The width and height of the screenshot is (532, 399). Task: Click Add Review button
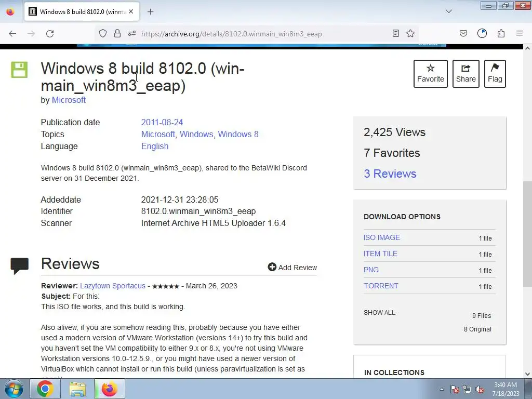coord(292,268)
